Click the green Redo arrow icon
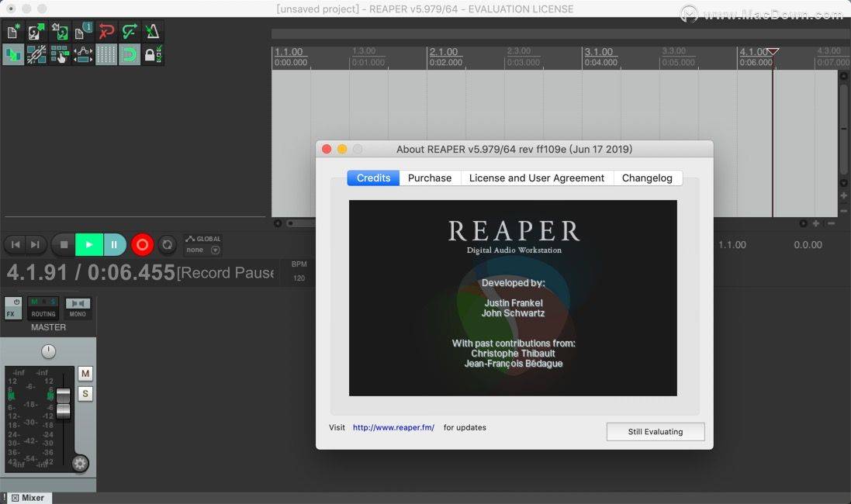Screen dimensions: 851x504 (130, 32)
